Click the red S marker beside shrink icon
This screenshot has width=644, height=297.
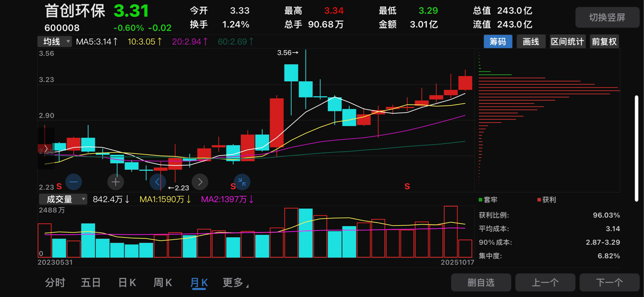point(233,186)
